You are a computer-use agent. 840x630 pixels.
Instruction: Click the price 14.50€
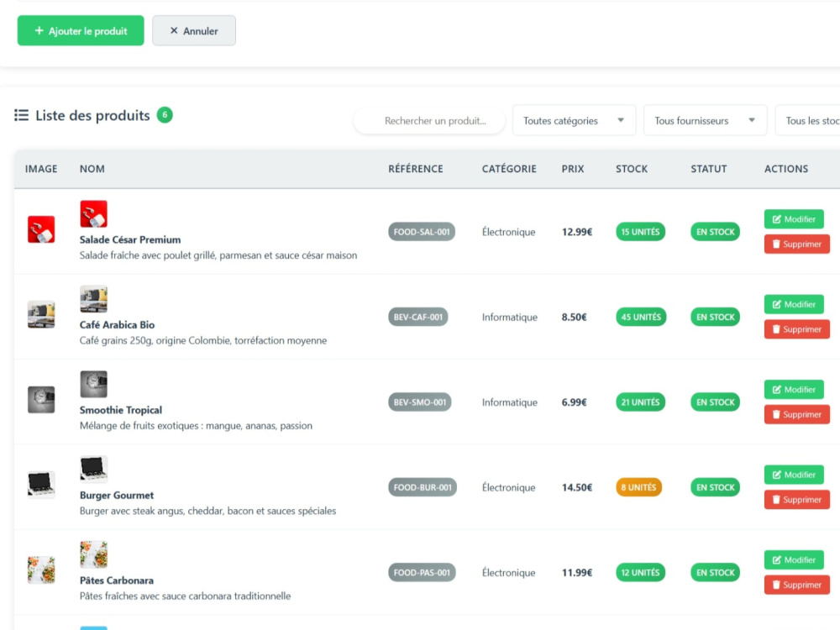tap(577, 487)
